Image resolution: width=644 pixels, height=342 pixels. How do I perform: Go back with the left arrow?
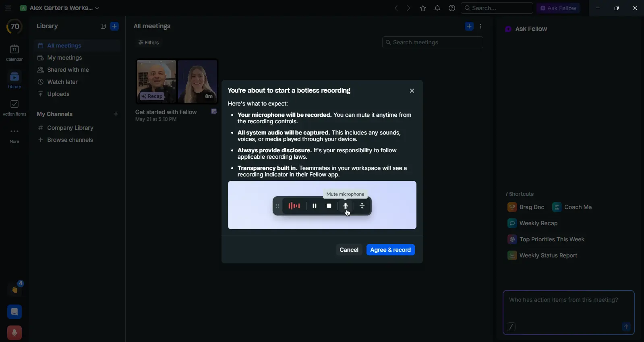(396, 8)
